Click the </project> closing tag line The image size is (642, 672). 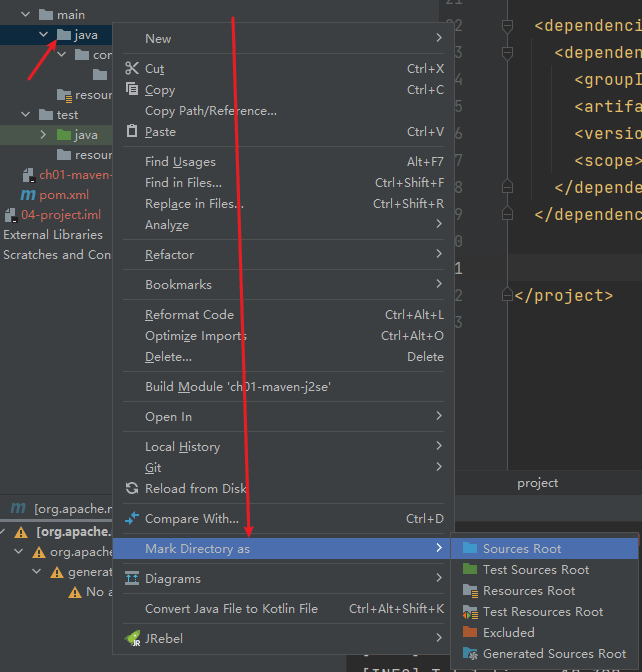[x=564, y=295]
